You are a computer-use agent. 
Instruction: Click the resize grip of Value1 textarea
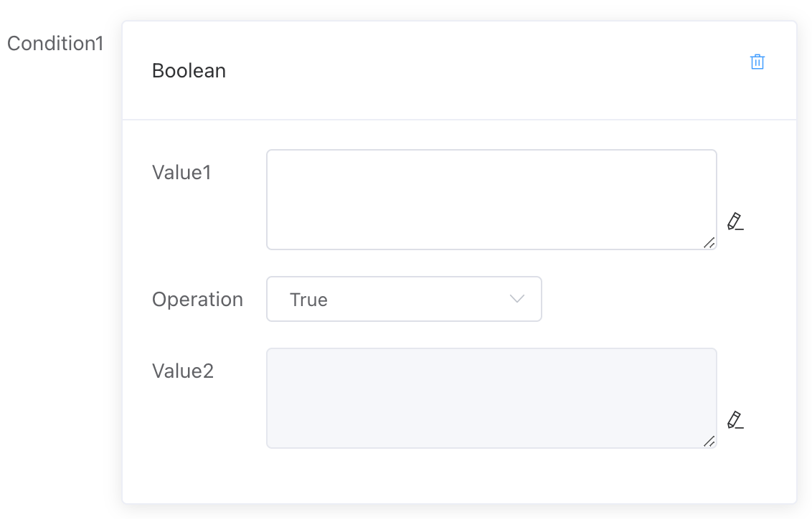click(709, 242)
